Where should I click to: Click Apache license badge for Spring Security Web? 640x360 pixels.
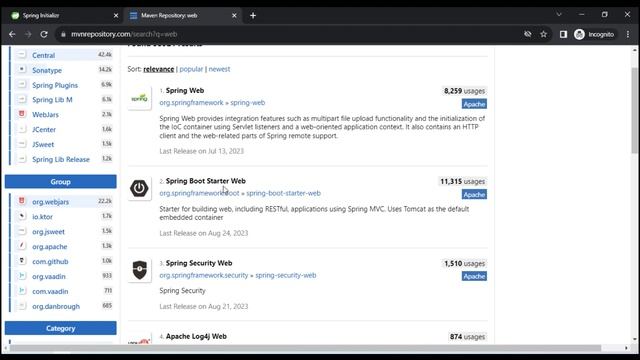[x=474, y=276]
